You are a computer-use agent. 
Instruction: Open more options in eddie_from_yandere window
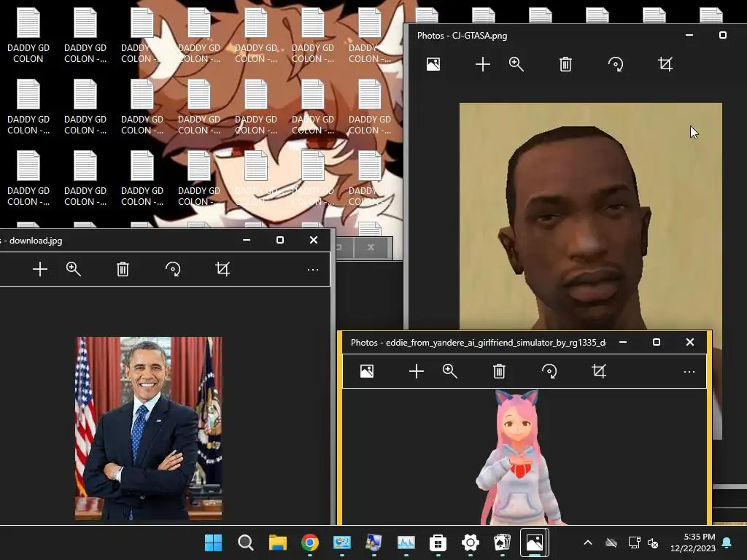pos(689,371)
